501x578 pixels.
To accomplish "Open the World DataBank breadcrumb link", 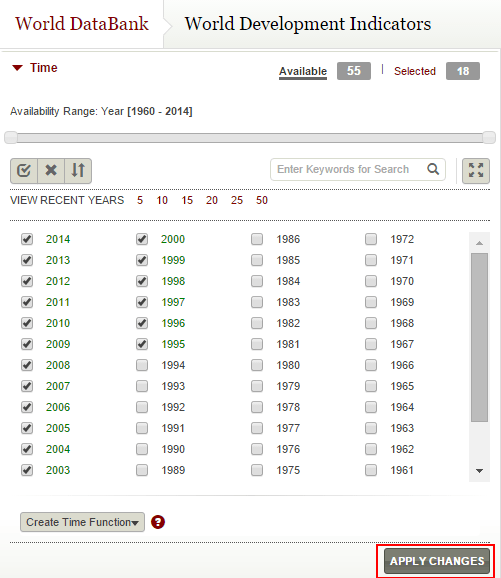I will (82, 24).
